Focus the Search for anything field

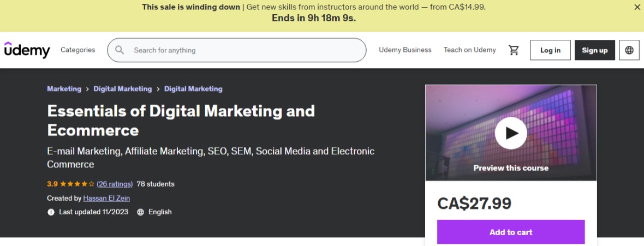coord(236,50)
